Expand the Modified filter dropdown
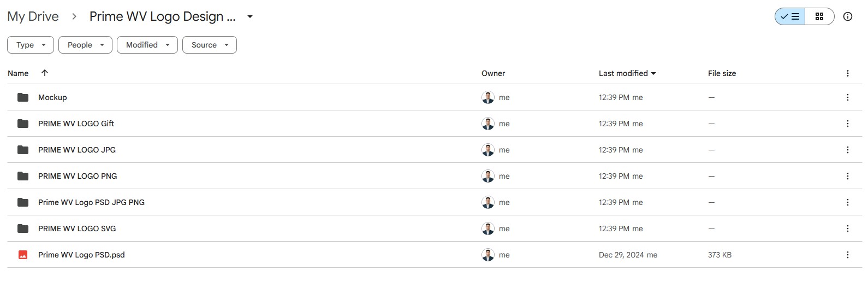Image resolution: width=868 pixels, height=287 pixels. pyautogui.click(x=147, y=45)
